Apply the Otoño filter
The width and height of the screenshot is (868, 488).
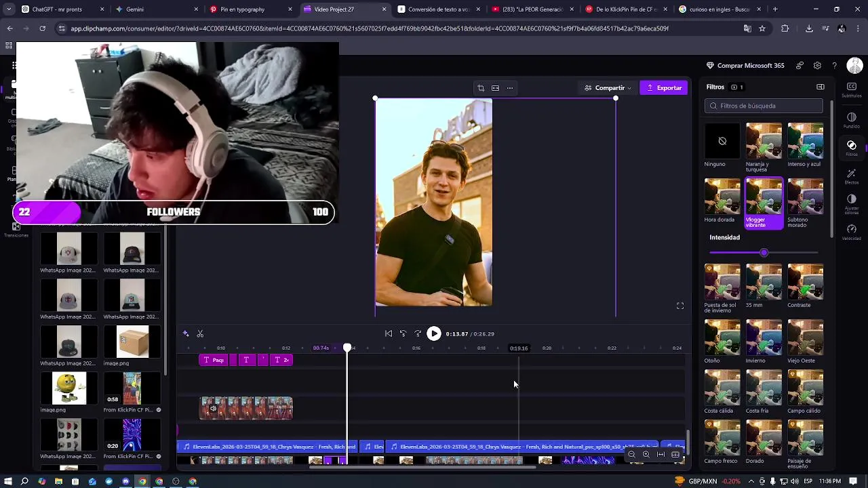(x=722, y=342)
